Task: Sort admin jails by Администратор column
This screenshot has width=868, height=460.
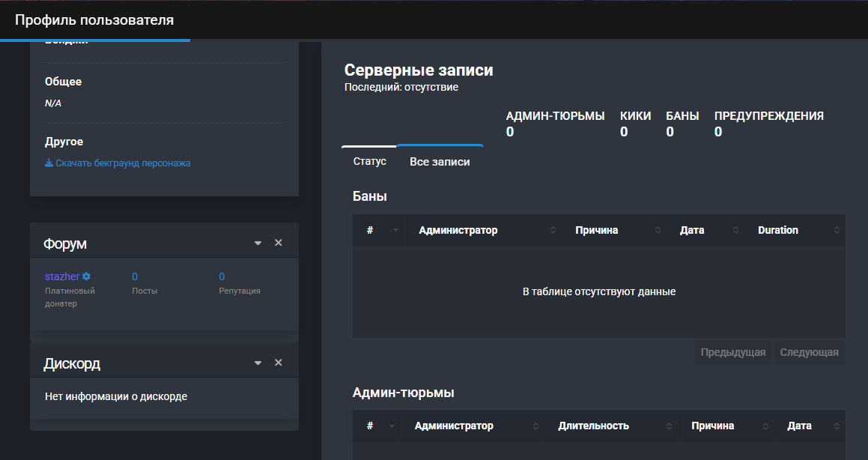Action: tap(454, 426)
